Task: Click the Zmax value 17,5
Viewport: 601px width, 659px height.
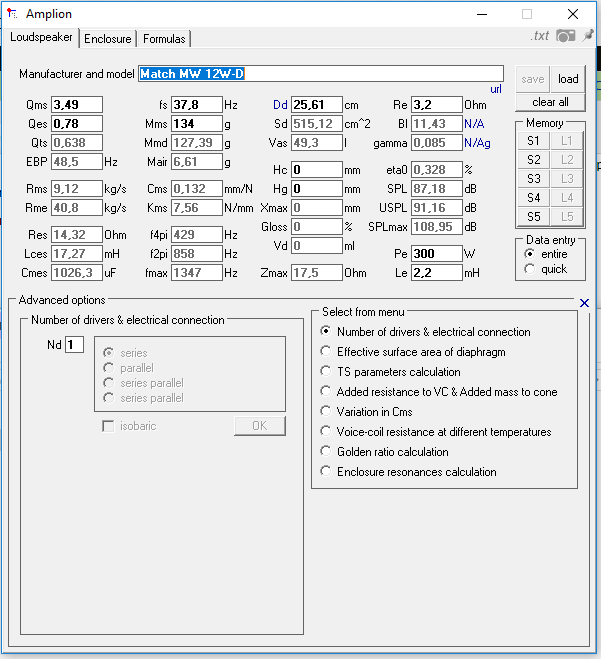Action: point(317,273)
